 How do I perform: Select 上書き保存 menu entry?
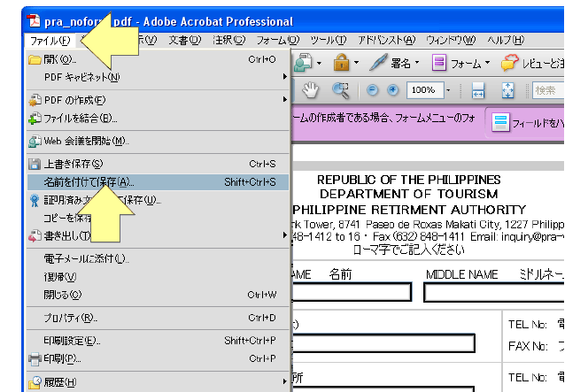73,164
